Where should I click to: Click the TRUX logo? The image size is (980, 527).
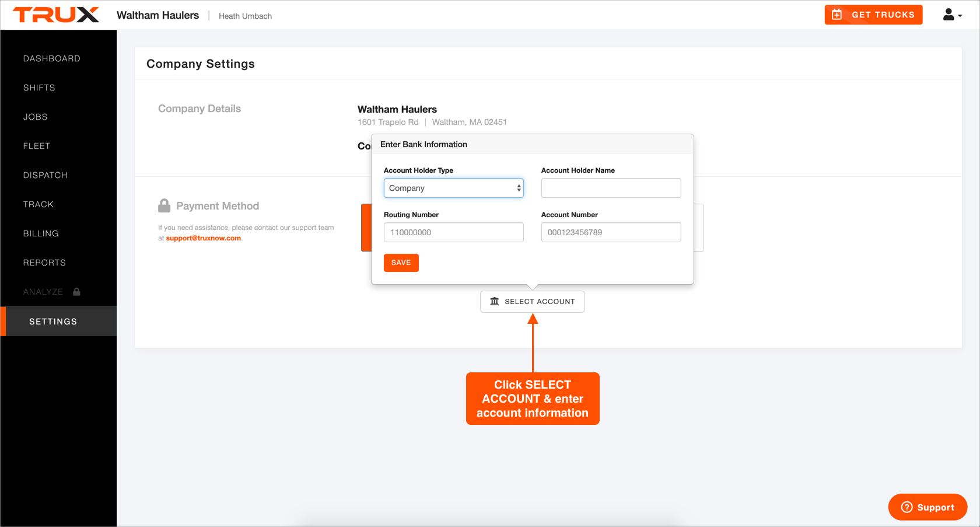pos(56,15)
